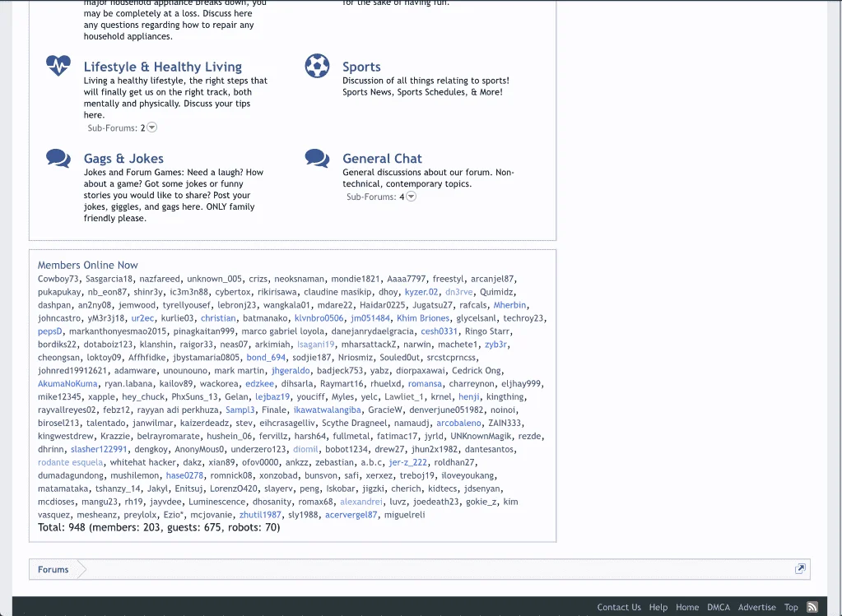Click the General Chat speech bubbles icon

point(317,158)
